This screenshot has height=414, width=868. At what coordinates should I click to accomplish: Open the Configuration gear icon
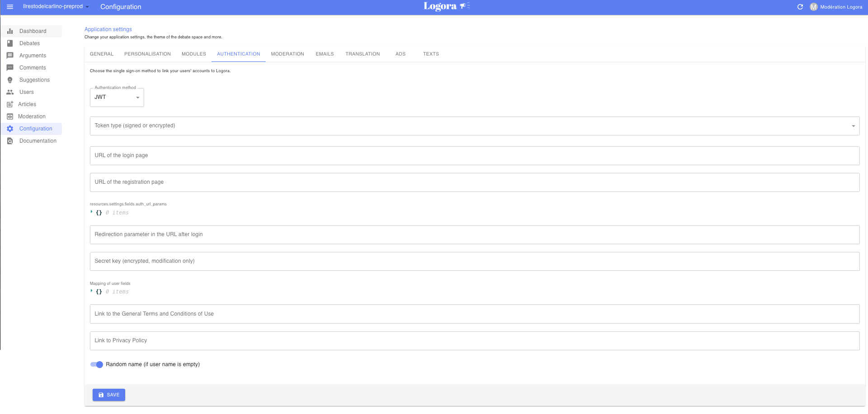[10, 129]
